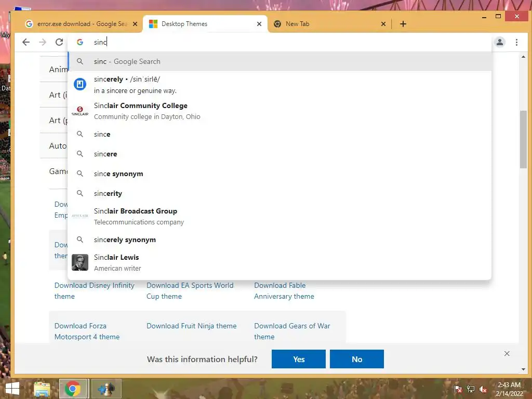Switch to the New Tab tab

(x=329, y=24)
